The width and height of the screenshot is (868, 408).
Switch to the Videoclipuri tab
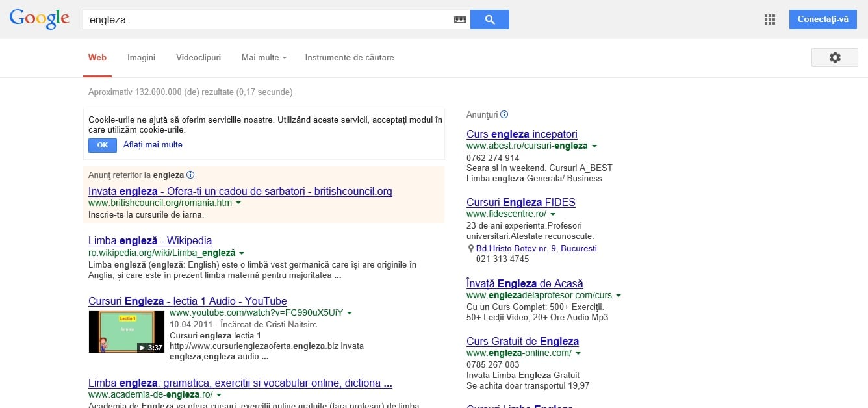(198, 57)
